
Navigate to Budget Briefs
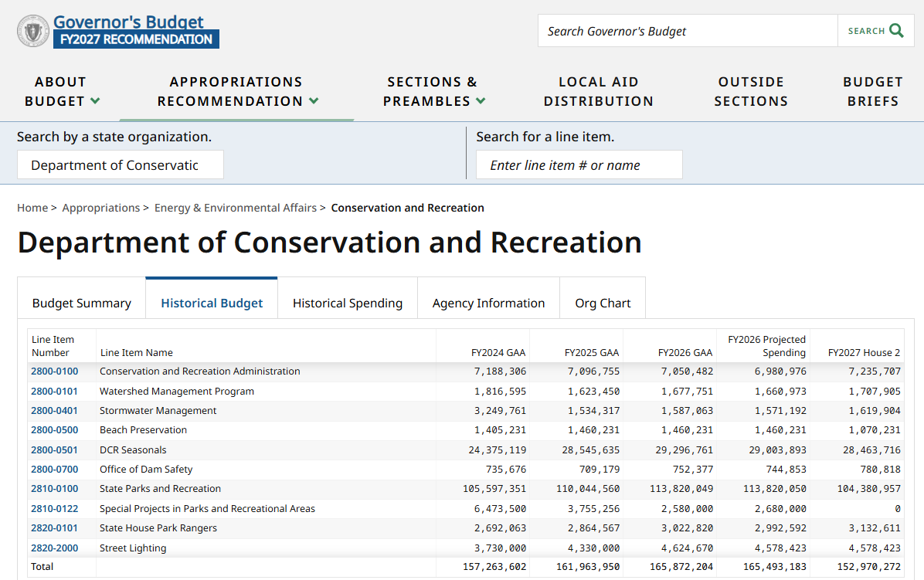(873, 91)
